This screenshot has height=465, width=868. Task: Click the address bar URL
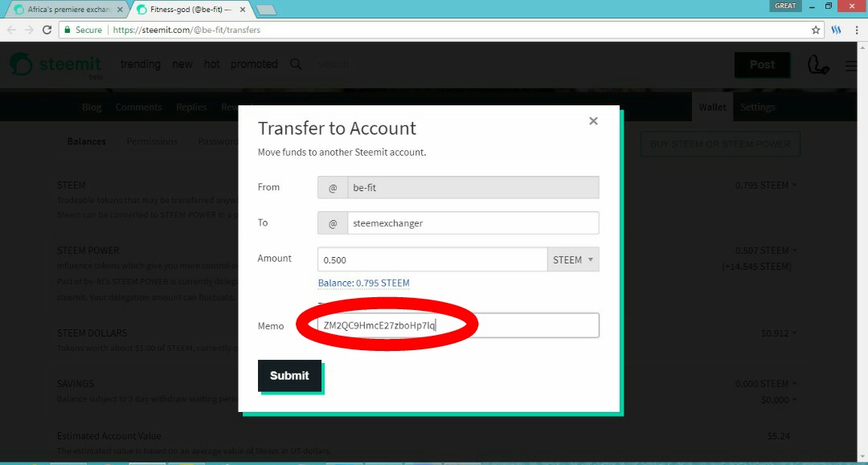pyautogui.click(x=186, y=30)
